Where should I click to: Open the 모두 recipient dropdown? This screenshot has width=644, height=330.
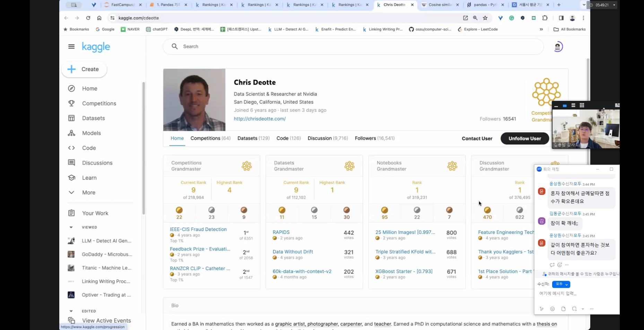[x=561, y=284]
